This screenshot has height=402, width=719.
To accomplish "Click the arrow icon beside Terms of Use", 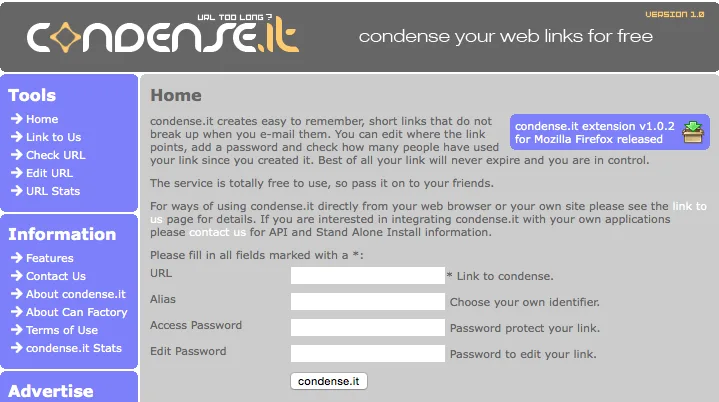I will (x=17, y=330).
